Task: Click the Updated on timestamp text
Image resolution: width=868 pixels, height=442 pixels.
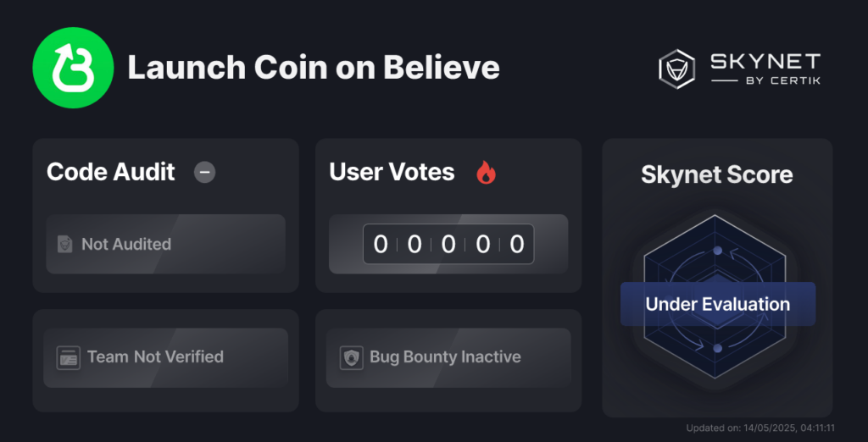Action: click(x=760, y=428)
